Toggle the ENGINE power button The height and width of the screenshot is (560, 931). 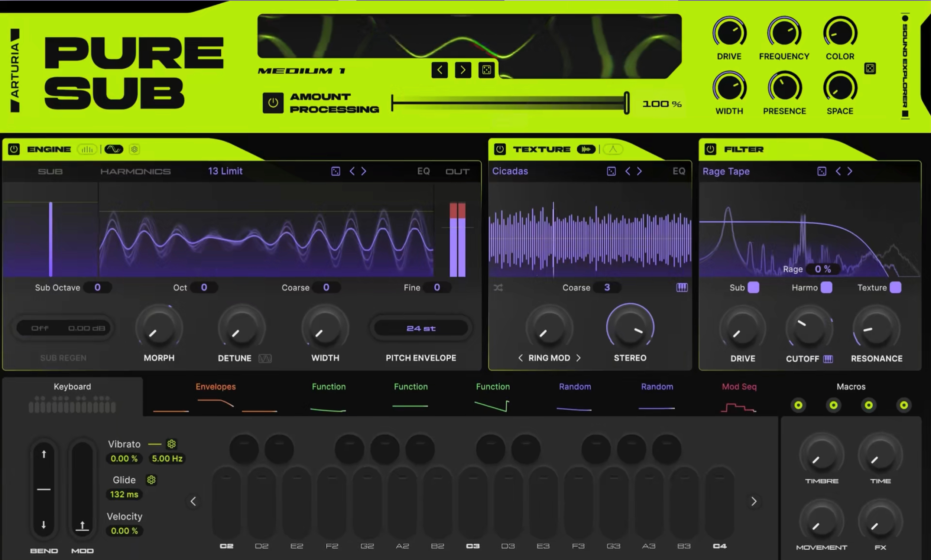point(14,149)
